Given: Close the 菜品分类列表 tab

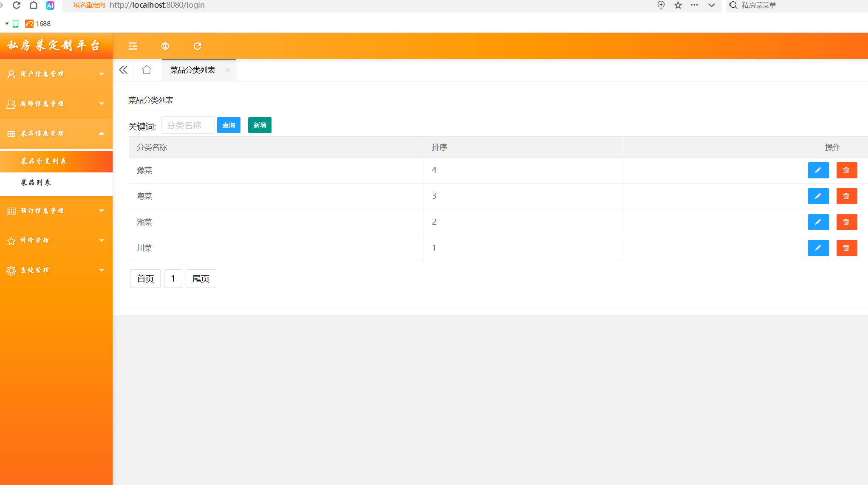Looking at the screenshot, I should pyautogui.click(x=228, y=70).
